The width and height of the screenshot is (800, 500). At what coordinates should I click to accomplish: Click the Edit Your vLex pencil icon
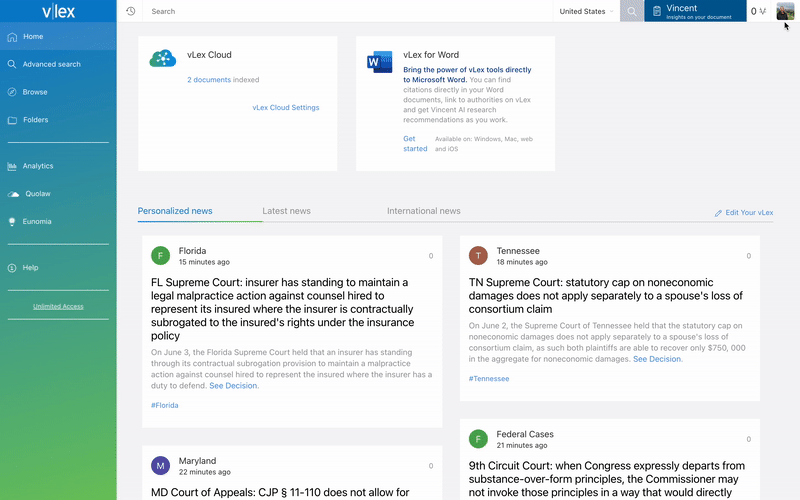click(718, 213)
